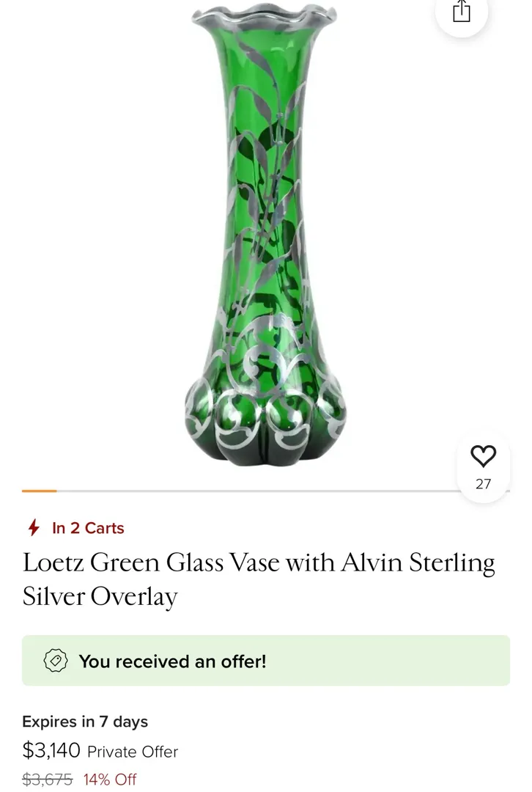The height and width of the screenshot is (792, 532).
Task: Tap the "Silver Overlay" line of the title
Action: coord(100,597)
